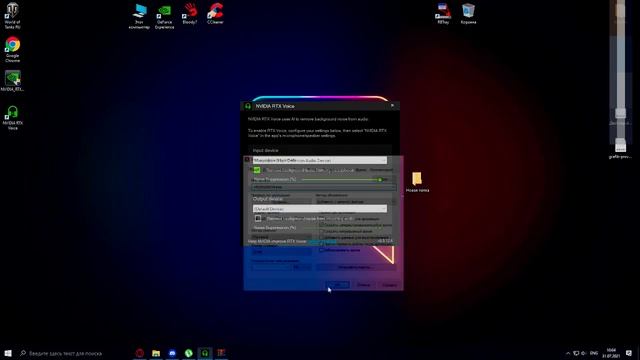Click headphone icon in RTX Voice title bar
This screenshot has width=640, height=360.
click(248, 106)
